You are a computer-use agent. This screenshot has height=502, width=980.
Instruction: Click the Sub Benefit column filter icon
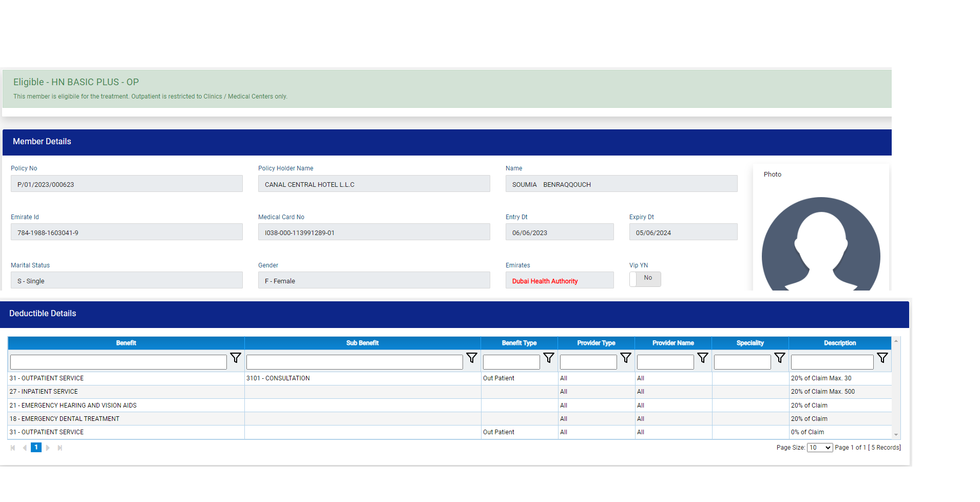(x=472, y=358)
